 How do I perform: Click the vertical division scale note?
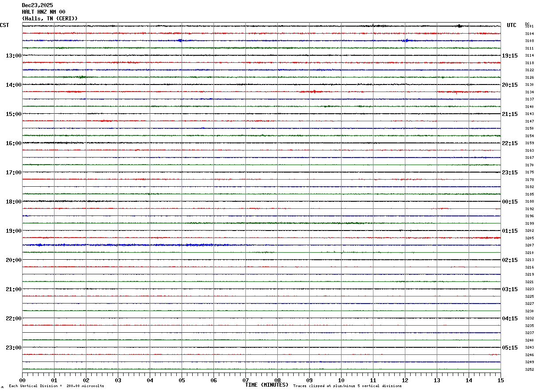pos(56,386)
